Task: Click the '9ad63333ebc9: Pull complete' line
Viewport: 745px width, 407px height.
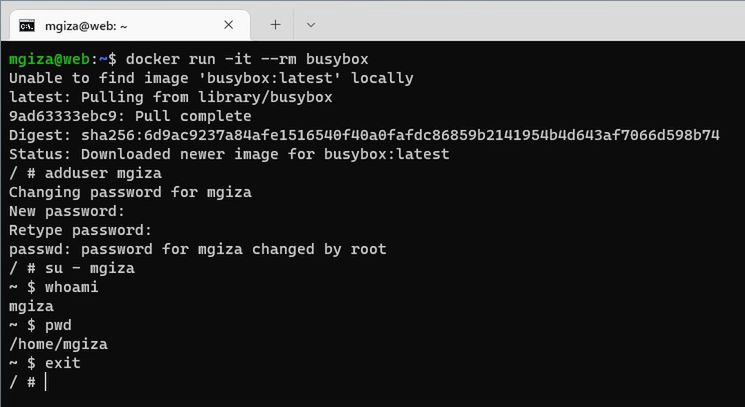Action: 130,116
